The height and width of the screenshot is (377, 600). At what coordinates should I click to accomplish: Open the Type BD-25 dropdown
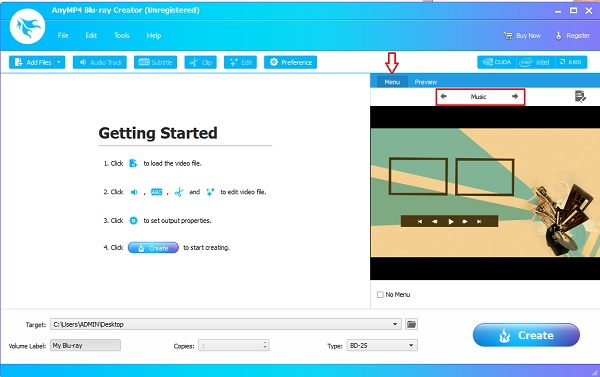pos(382,345)
